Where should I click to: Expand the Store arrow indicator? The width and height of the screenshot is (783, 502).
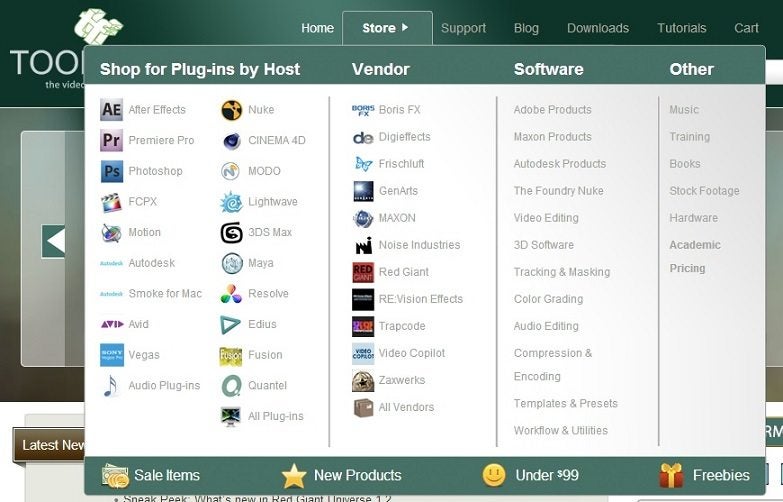(405, 27)
